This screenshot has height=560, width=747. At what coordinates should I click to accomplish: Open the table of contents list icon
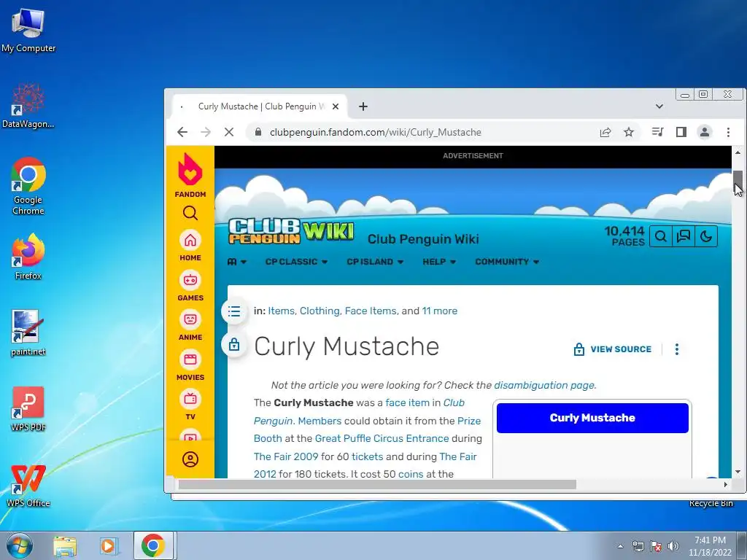pos(234,311)
